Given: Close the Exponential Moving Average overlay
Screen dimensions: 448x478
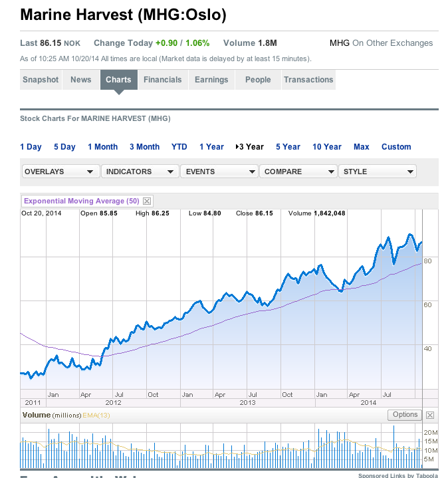Looking at the screenshot, I should pyautogui.click(x=147, y=201).
